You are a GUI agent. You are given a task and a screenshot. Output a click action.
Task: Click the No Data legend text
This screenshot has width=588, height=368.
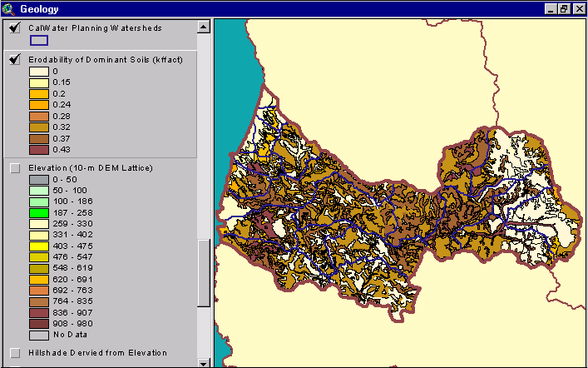tap(70, 335)
